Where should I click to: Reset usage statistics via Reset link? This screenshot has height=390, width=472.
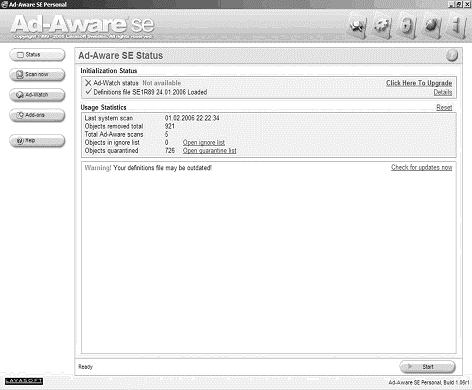click(444, 107)
